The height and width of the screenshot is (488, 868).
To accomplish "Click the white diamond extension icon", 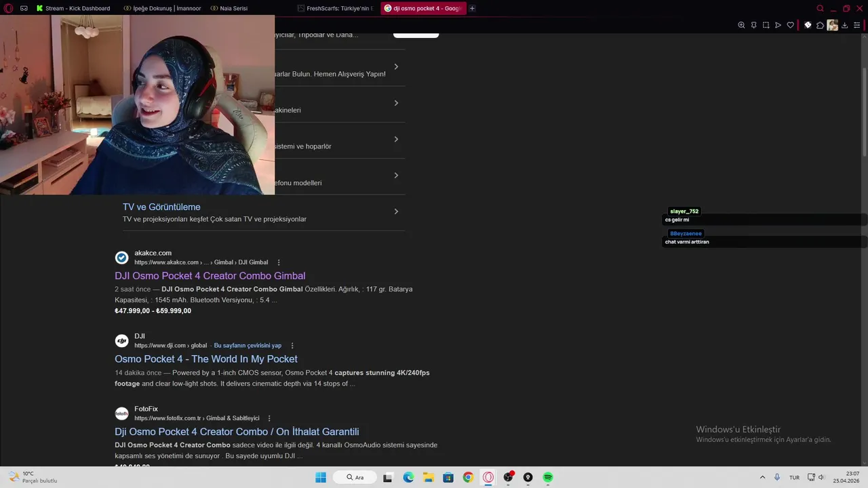I will pyautogui.click(x=808, y=25).
